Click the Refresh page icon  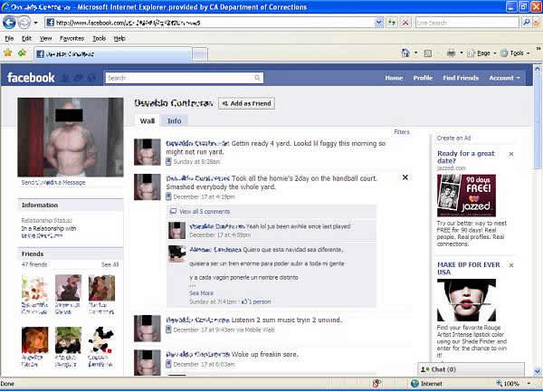[392, 23]
